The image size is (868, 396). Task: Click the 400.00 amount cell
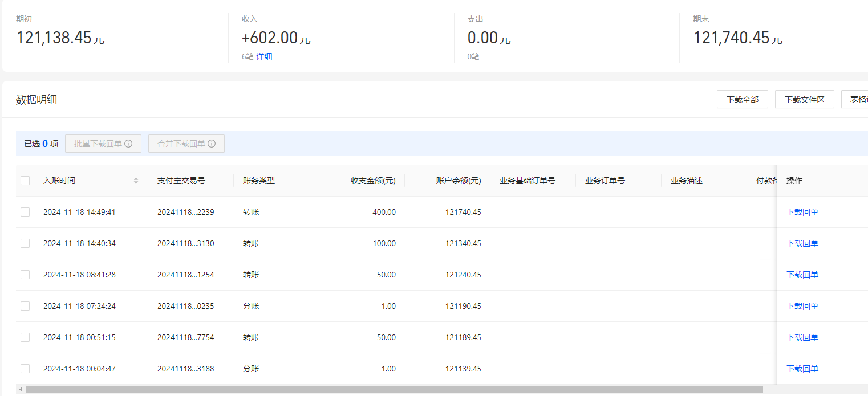[384, 212]
